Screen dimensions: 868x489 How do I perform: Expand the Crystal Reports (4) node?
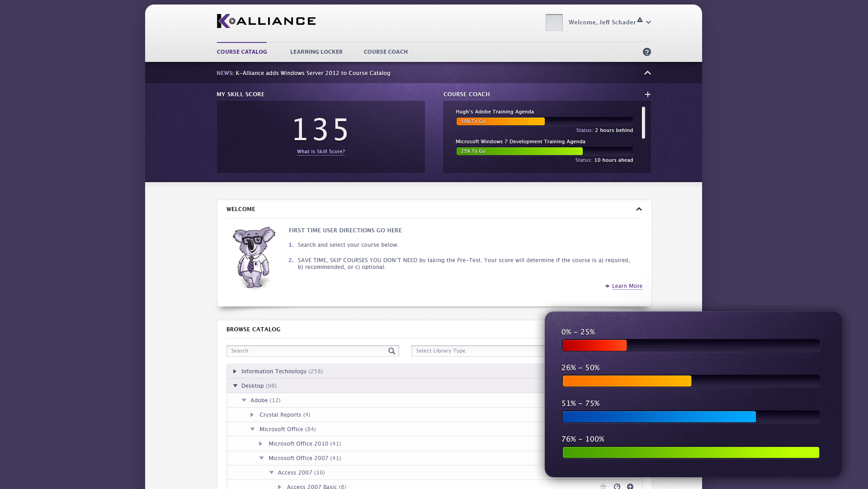click(x=252, y=415)
